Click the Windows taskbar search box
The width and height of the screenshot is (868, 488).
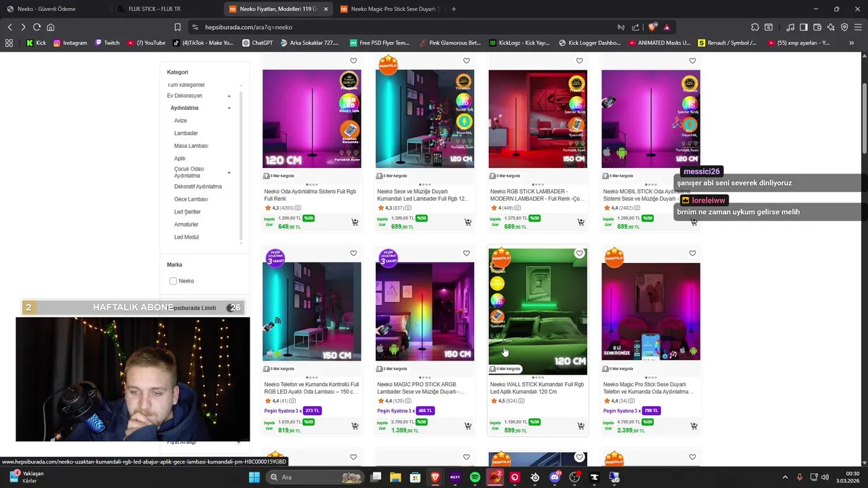click(314, 477)
